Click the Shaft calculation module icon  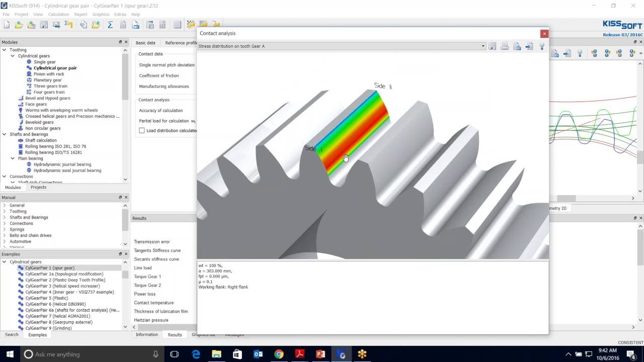[21, 140]
